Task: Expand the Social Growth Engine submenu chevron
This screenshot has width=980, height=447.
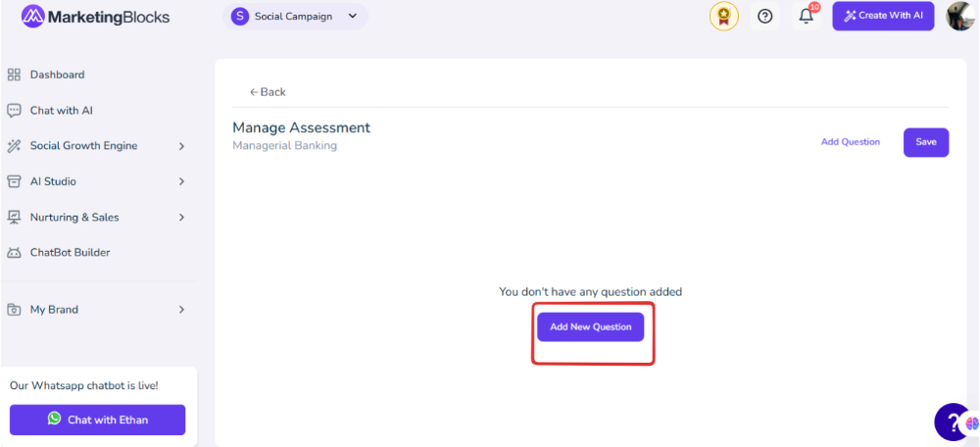Action: (182, 146)
